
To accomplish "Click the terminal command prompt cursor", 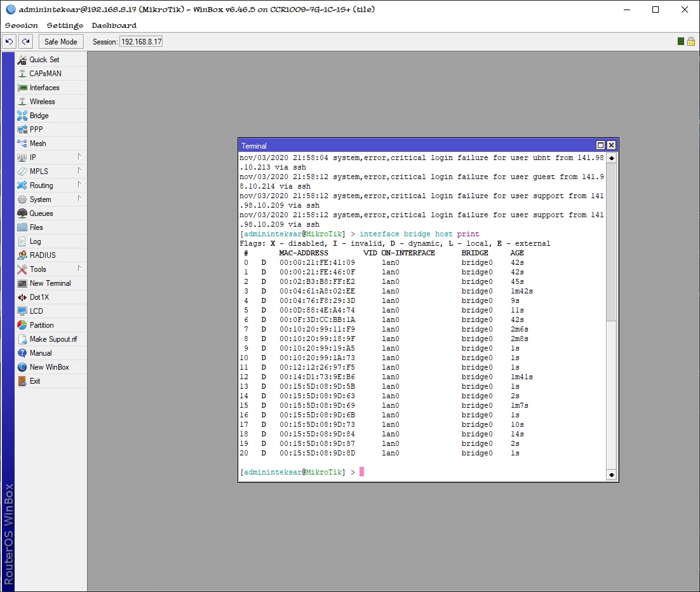I will click(361, 472).
